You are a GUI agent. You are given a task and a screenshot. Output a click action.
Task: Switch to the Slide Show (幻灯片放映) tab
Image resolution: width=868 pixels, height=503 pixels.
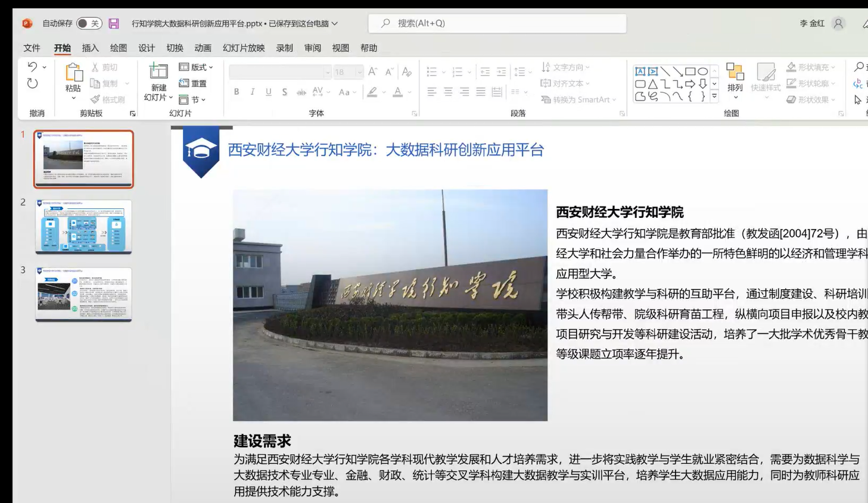244,48
